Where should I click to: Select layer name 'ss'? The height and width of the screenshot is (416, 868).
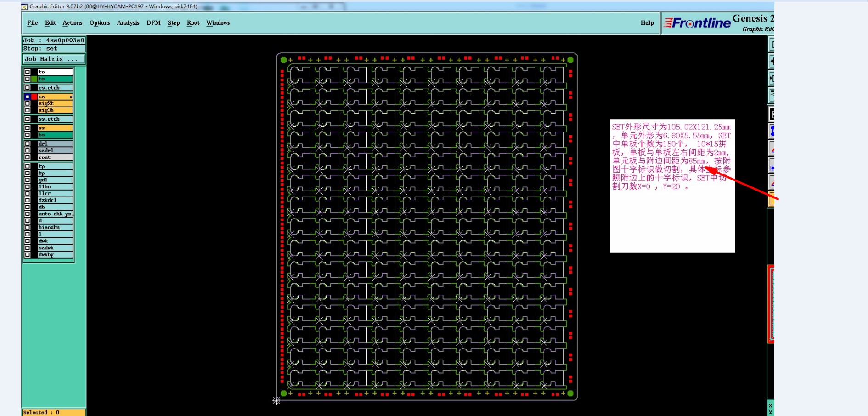[x=55, y=128]
